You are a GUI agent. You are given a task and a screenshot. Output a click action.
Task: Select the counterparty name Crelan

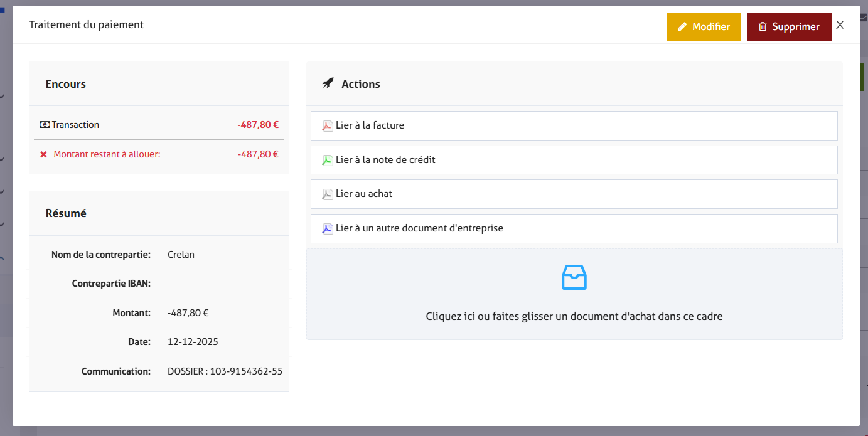181,255
